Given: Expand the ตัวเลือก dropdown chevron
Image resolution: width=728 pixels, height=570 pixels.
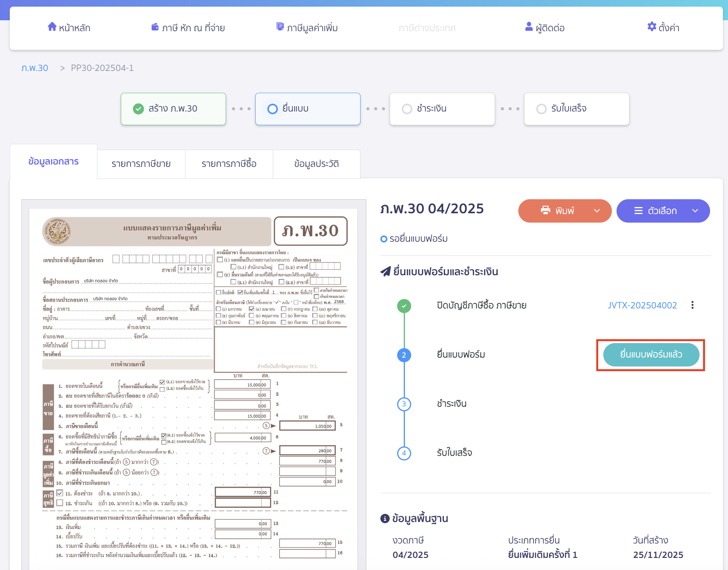Looking at the screenshot, I should tap(695, 211).
